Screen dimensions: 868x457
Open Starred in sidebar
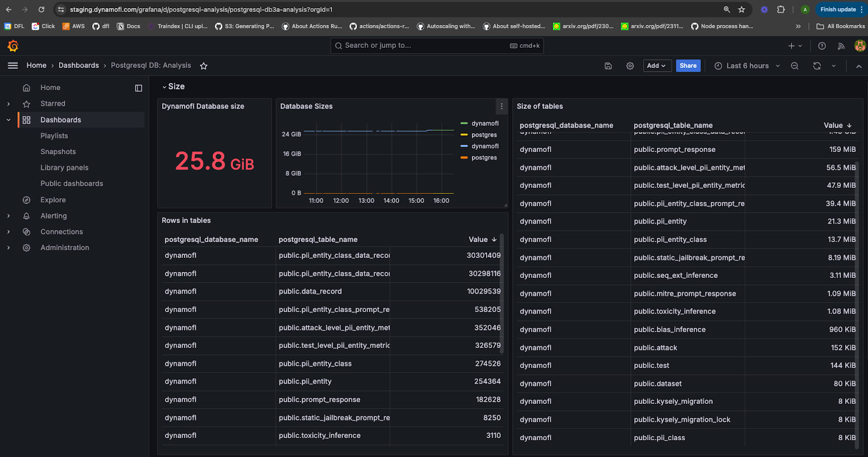click(x=53, y=104)
